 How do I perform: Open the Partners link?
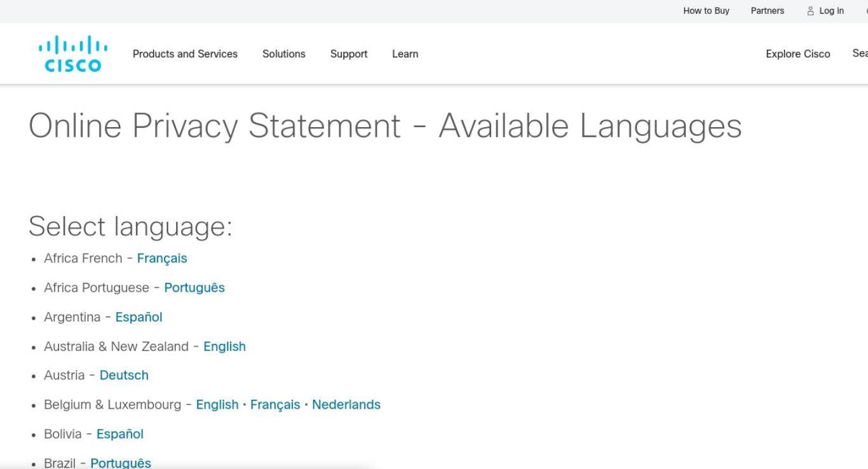768,11
